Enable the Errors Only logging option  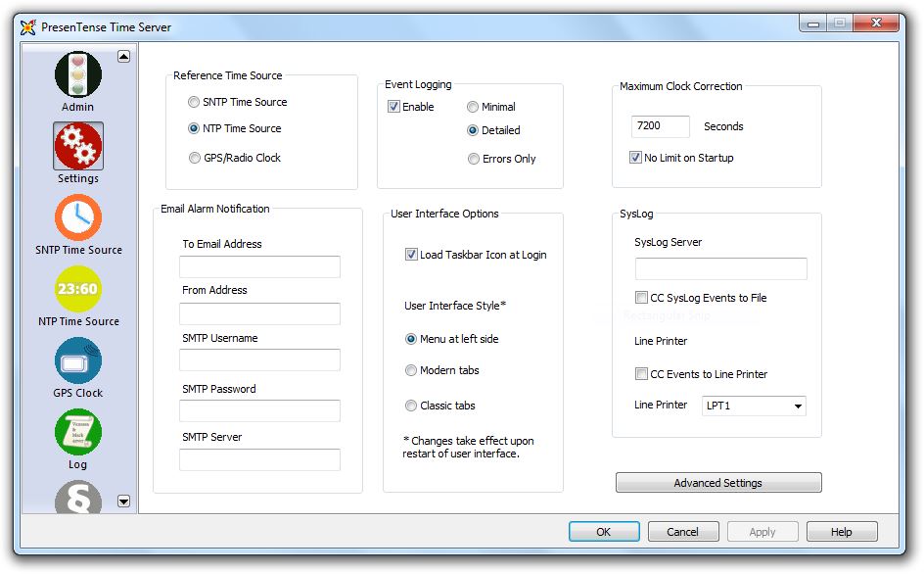pyautogui.click(x=473, y=159)
